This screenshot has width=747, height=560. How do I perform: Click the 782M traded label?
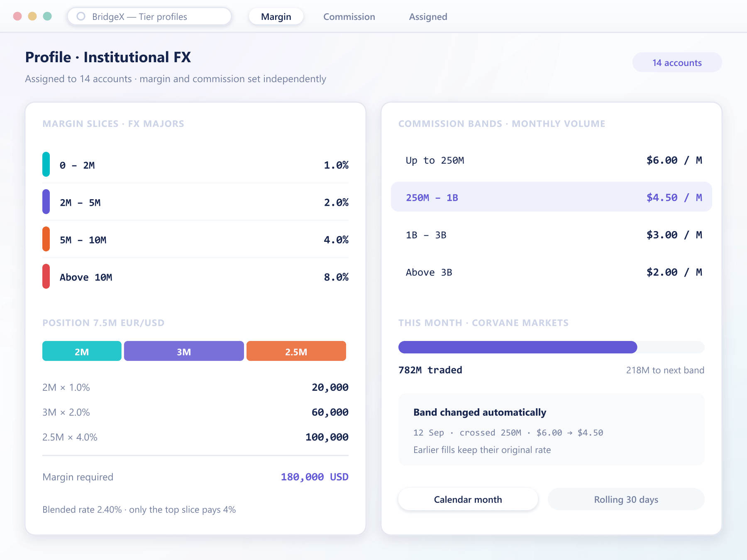pos(430,370)
